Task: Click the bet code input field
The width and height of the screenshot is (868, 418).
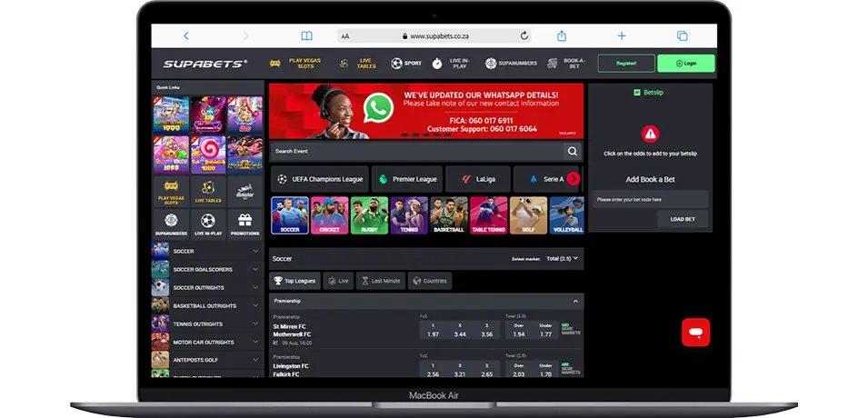Action: 650,199
